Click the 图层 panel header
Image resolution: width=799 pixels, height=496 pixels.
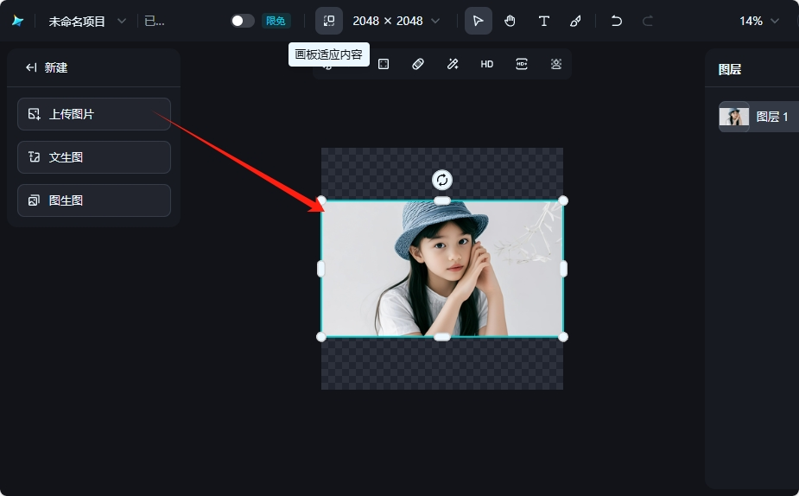(729, 69)
